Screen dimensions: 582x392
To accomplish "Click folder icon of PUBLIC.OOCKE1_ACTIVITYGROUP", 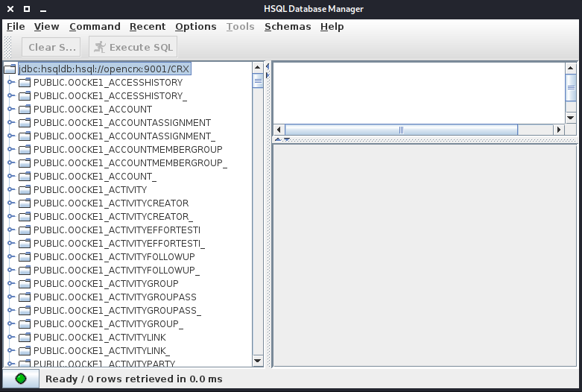I will [25, 284].
